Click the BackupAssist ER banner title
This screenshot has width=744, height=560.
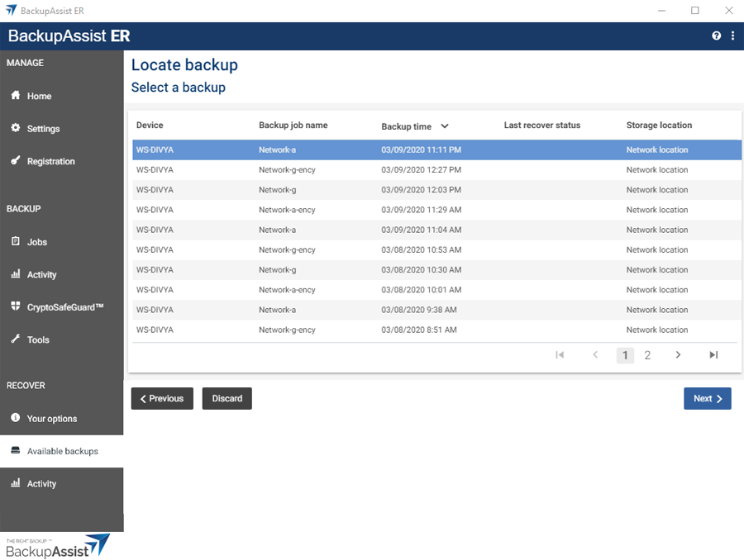(x=69, y=36)
